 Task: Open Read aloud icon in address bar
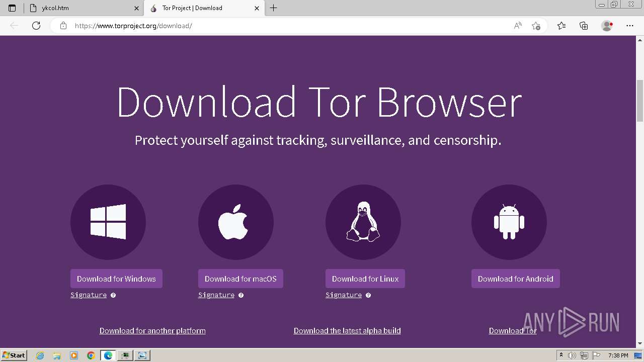click(518, 26)
